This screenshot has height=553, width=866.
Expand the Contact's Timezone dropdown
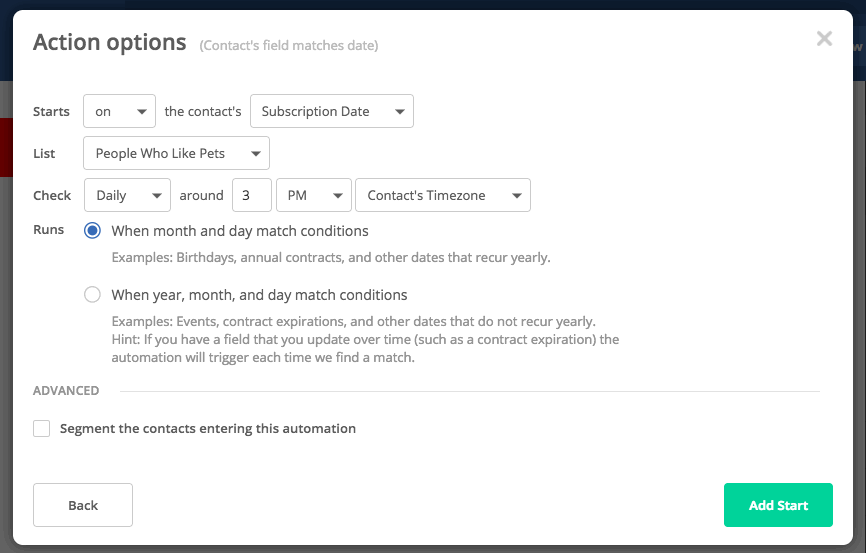coord(442,195)
